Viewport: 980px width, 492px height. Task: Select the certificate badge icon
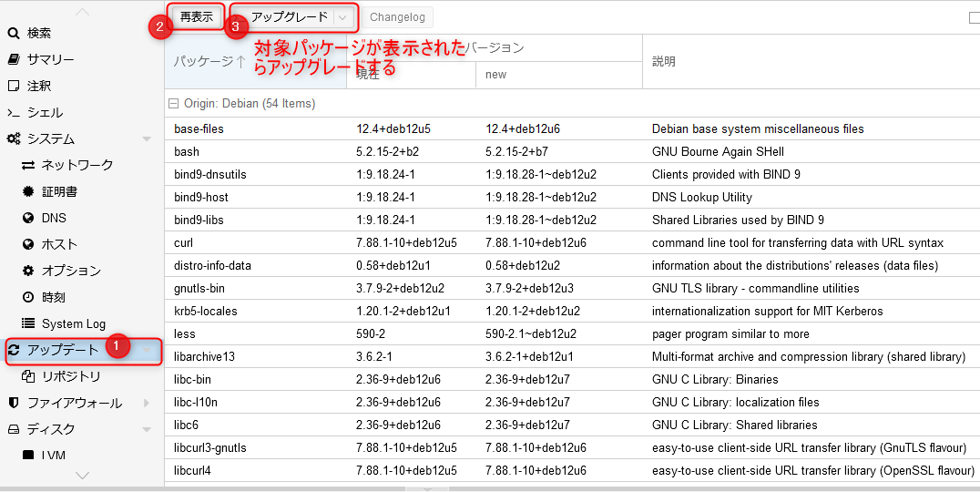28,192
